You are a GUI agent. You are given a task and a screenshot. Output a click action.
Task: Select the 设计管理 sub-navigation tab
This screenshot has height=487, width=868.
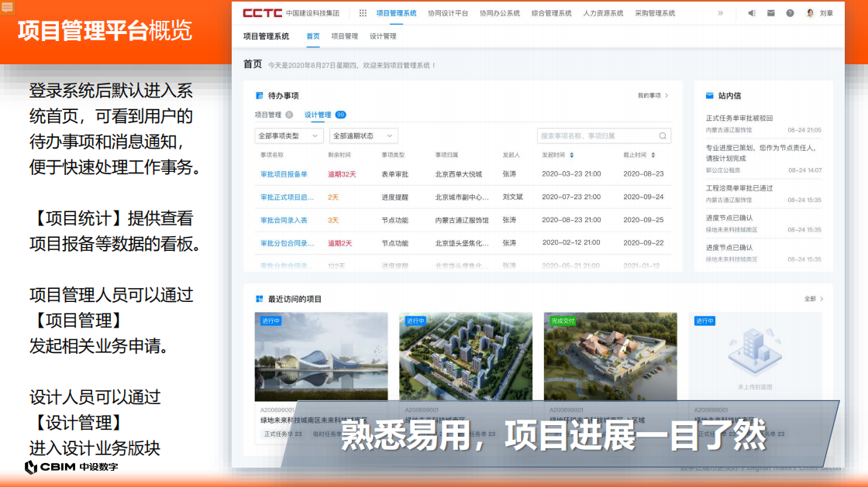click(383, 36)
